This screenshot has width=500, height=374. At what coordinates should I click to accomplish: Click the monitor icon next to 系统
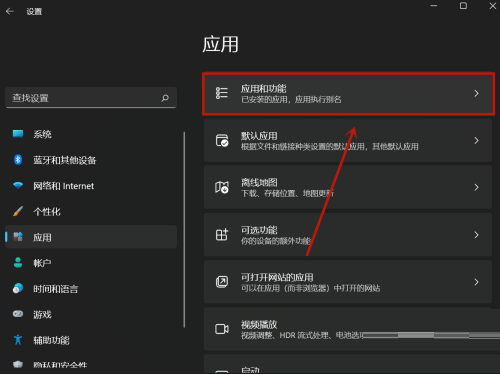coord(18,134)
